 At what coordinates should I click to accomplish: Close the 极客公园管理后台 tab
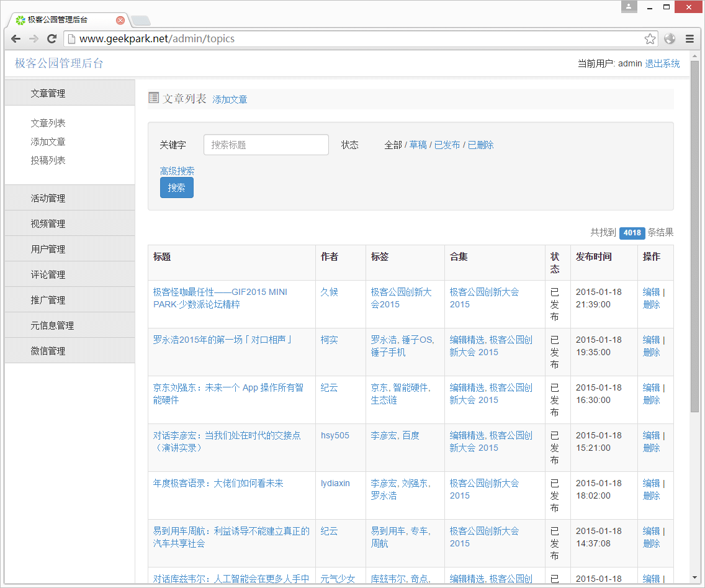(120, 20)
